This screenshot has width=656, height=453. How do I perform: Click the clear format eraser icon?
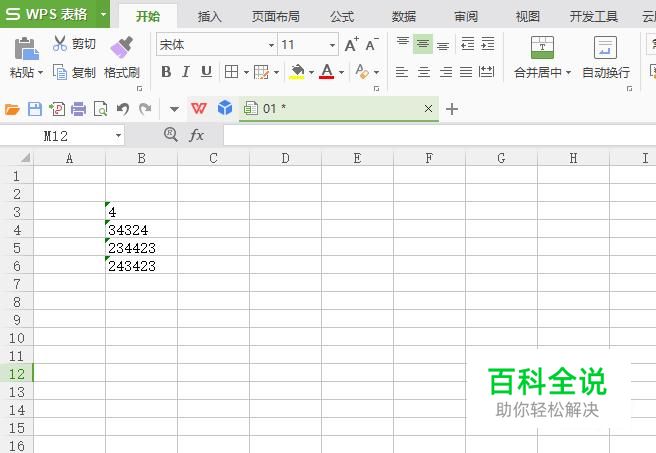tap(362, 72)
